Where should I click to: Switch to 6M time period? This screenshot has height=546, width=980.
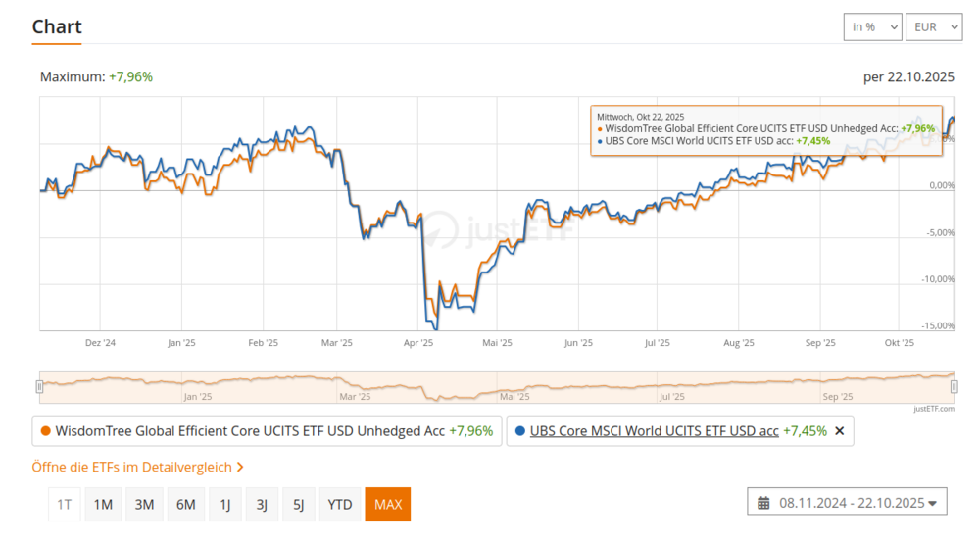(x=185, y=505)
